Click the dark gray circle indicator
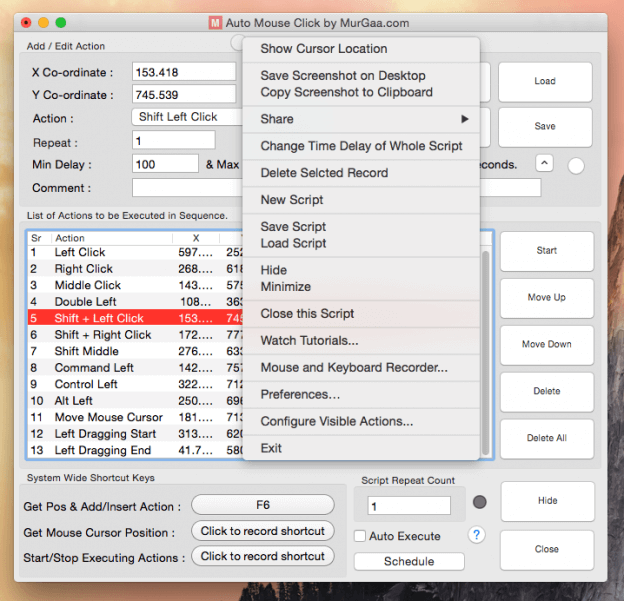624x601 pixels. [480, 502]
